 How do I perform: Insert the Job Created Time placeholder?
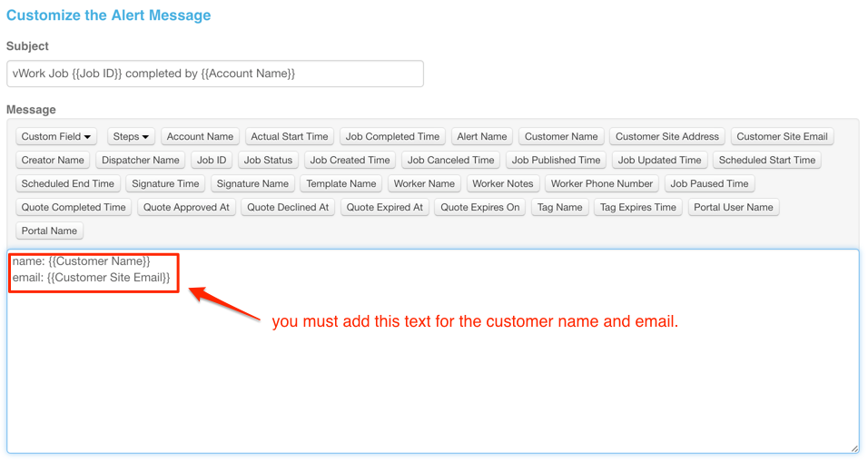coord(350,161)
